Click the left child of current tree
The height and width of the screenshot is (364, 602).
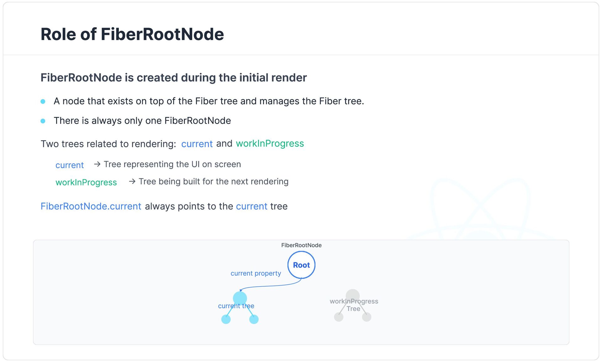tap(226, 319)
